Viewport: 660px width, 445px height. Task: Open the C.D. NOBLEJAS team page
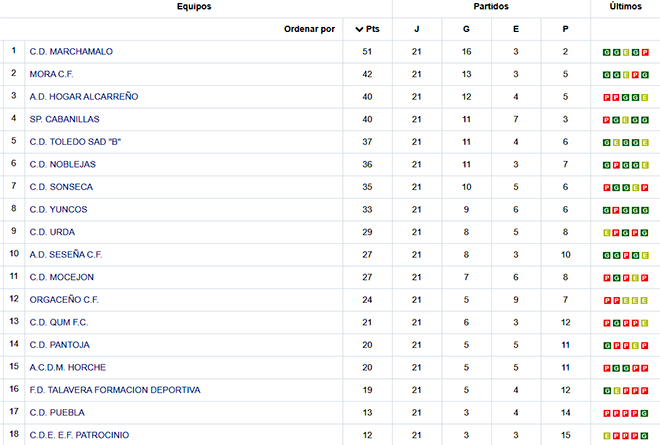tap(63, 164)
